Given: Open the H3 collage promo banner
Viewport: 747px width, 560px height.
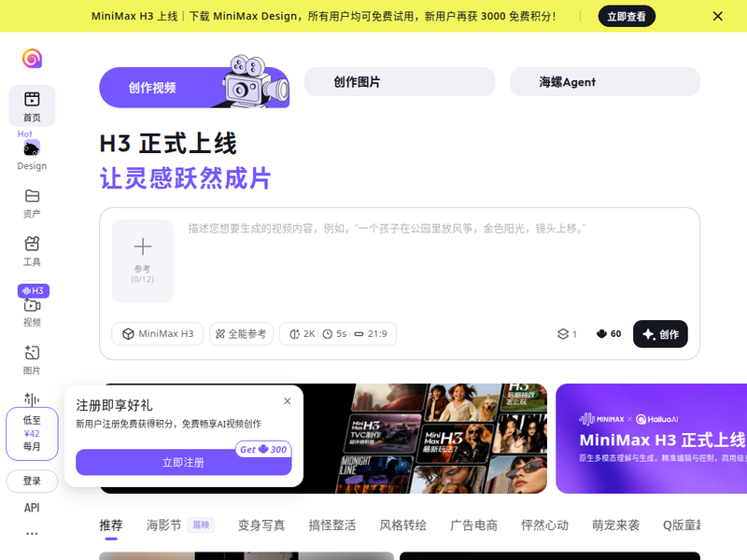Looking at the screenshot, I should 425,439.
